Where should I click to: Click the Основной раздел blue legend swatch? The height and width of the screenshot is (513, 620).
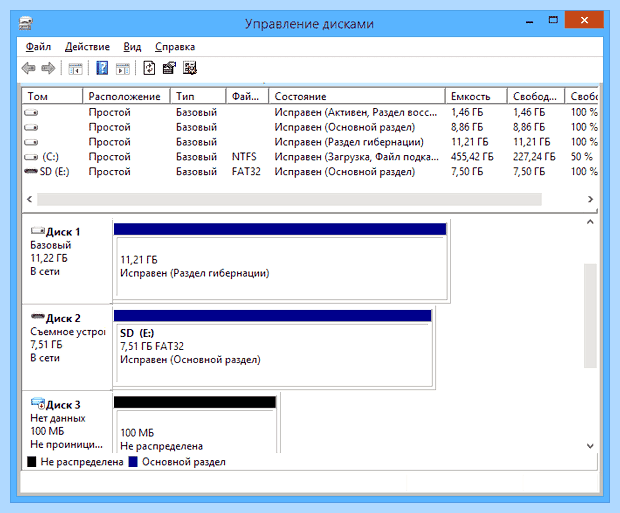coord(133,462)
